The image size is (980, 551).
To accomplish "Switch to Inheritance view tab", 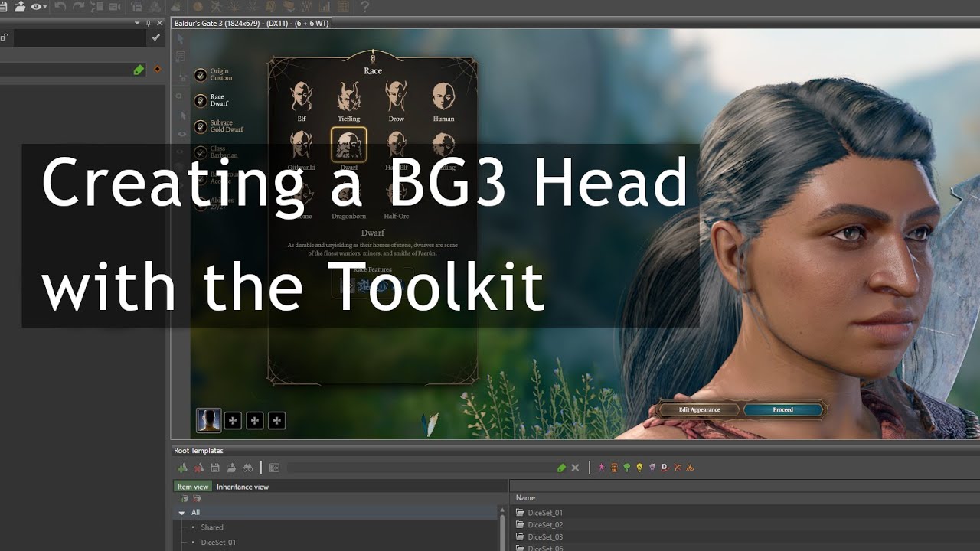I will tap(243, 487).
